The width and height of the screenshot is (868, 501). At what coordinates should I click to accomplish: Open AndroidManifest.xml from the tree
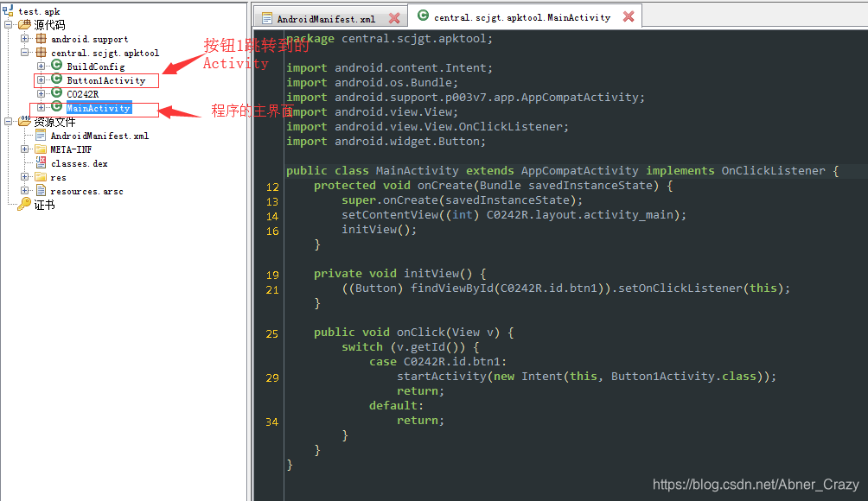(99, 136)
